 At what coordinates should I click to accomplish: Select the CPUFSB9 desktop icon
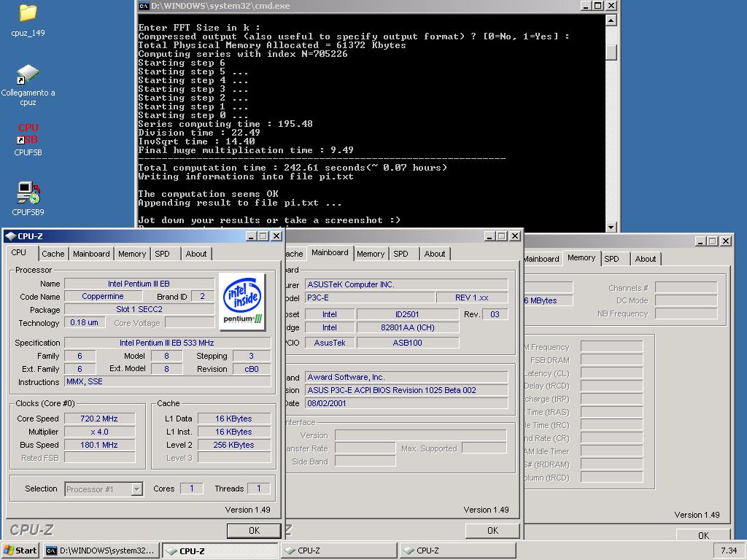pos(28,192)
